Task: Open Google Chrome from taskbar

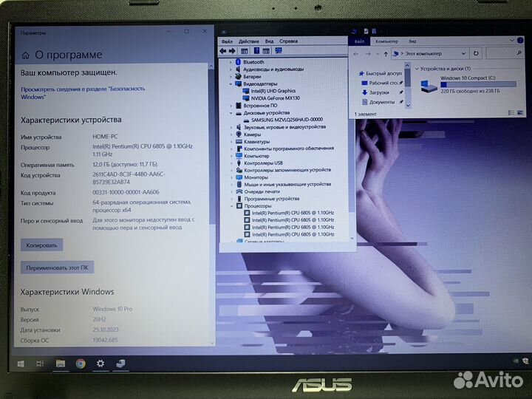Action: 81,364
